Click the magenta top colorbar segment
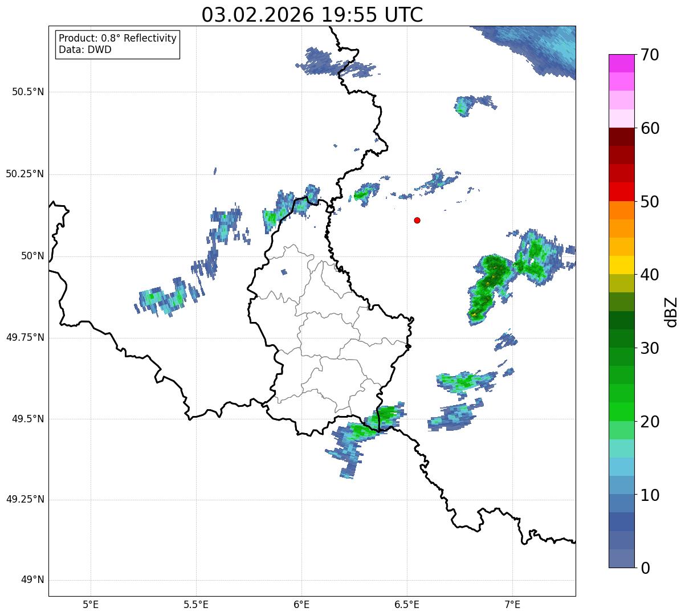 coord(621,63)
